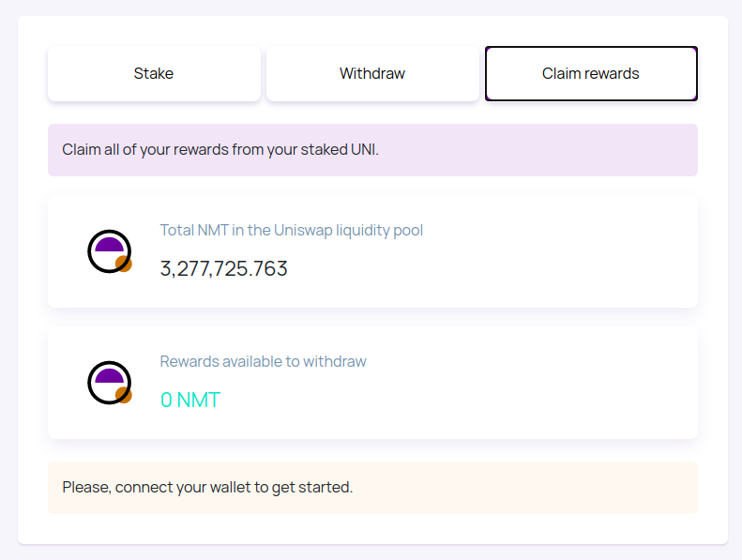Select the Claim rewards tab
This screenshot has height=560, width=742.
(591, 73)
